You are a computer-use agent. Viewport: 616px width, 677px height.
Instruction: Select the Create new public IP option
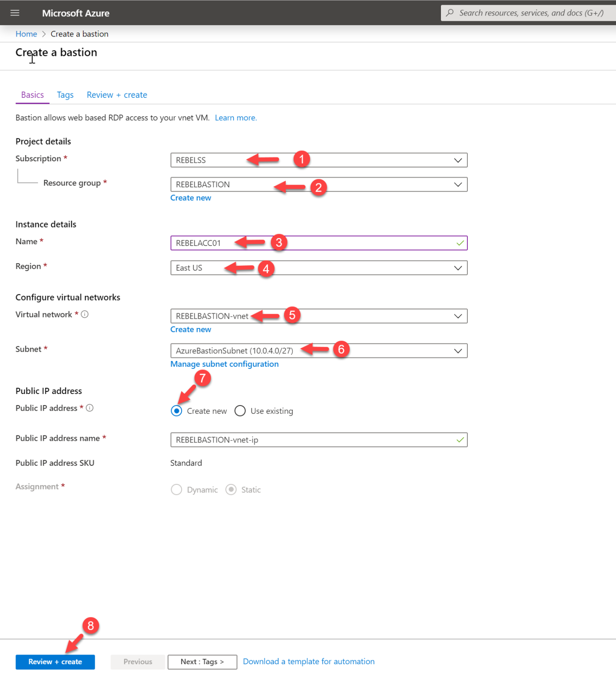(176, 410)
